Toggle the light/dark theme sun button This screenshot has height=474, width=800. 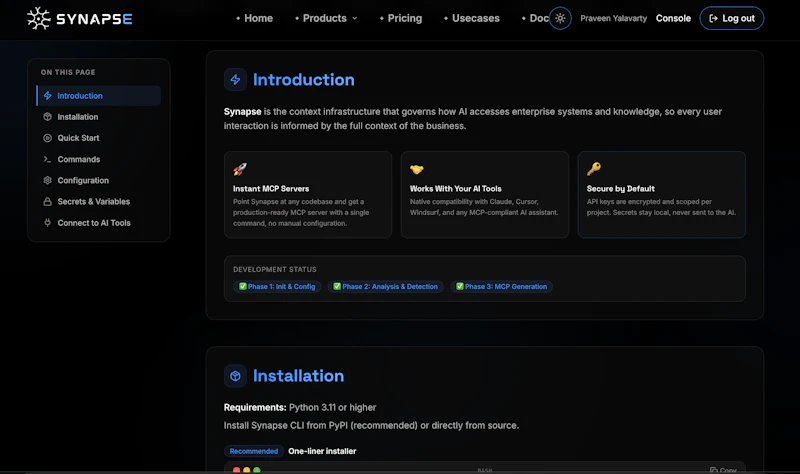(560, 18)
